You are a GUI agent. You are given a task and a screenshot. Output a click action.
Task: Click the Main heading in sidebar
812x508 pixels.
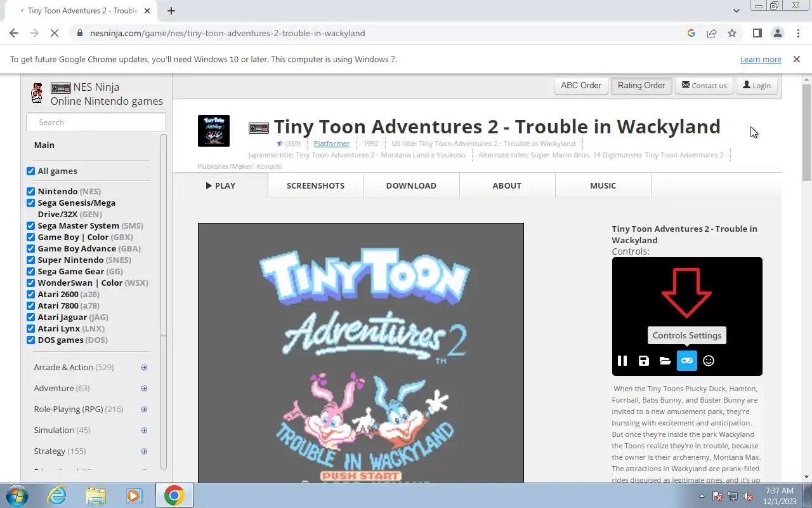click(x=44, y=145)
